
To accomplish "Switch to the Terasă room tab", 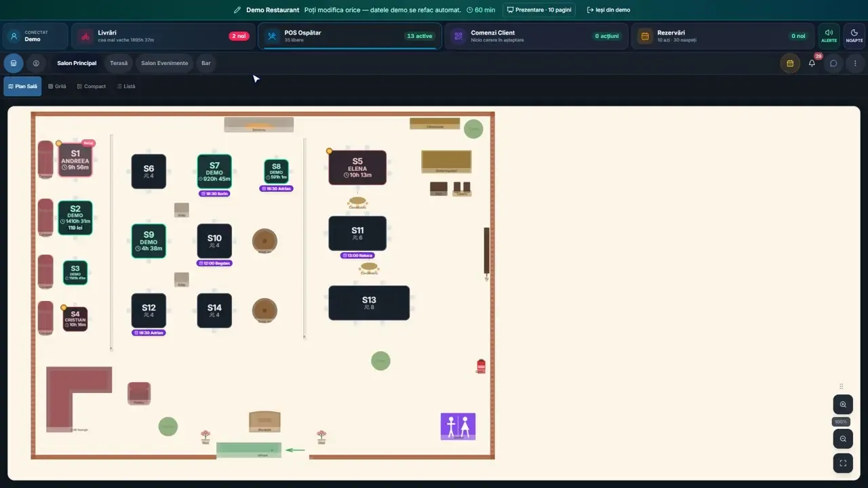I will point(119,63).
